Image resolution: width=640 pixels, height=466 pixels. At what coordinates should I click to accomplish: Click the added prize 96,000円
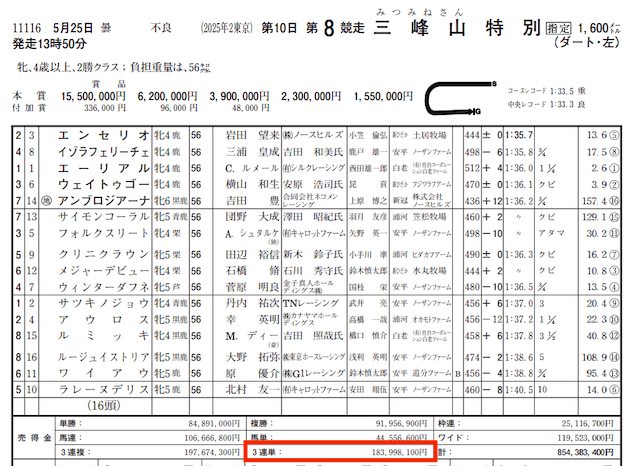pyautogui.click(x=179, y=108)
